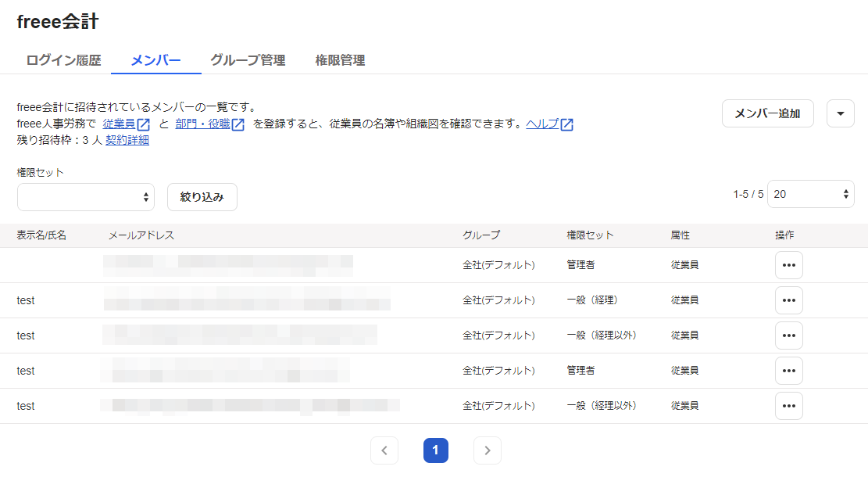Viewport: 868px width, 488px height.
Task: Open the 部門・役職 link
Action: (202, 124)
